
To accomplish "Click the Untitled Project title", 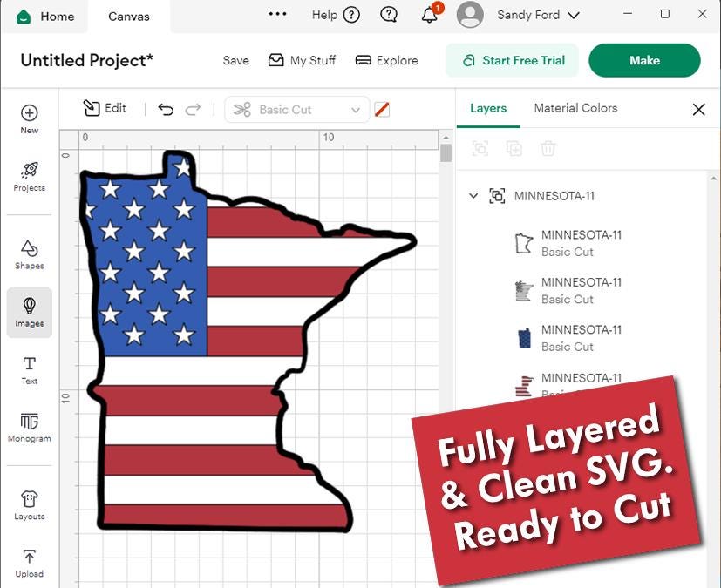I will (87, 60).
